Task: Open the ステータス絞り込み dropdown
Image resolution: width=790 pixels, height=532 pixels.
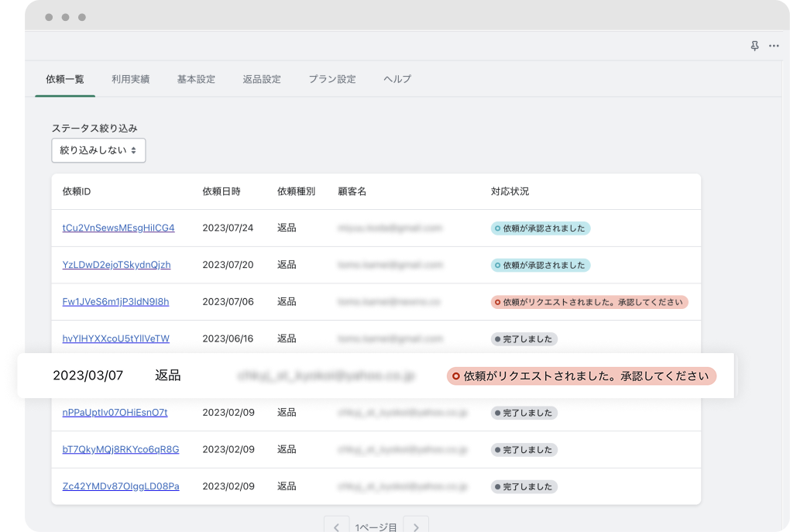Action: tap(98, 150)
